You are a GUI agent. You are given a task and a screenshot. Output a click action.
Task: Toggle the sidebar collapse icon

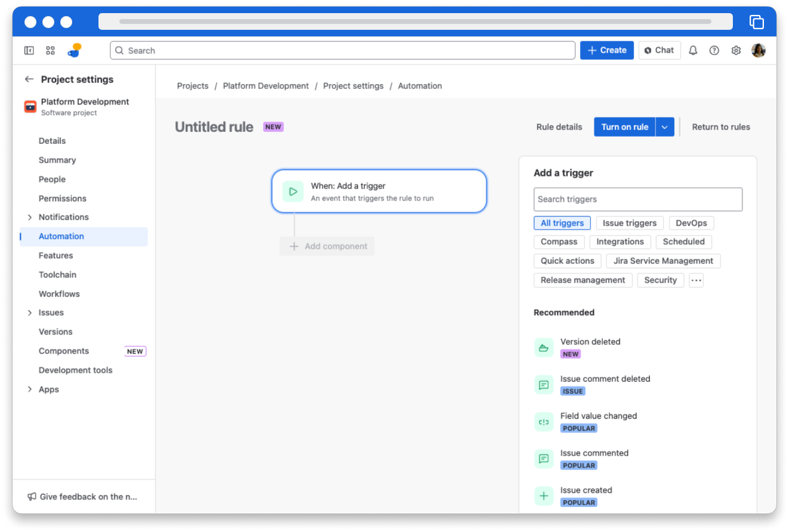[29, 51]
